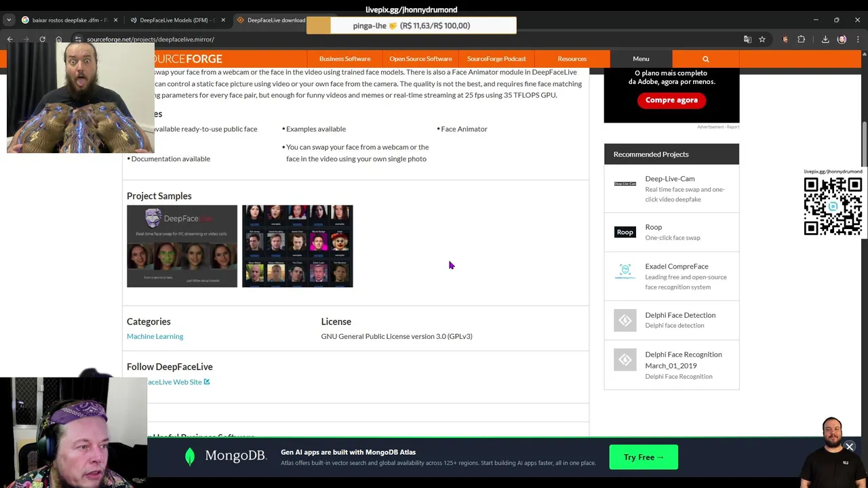The height and width of the screenshot is (488, 868).
Task: Click the Roop project logo icon
Action: tap(625, 232)
